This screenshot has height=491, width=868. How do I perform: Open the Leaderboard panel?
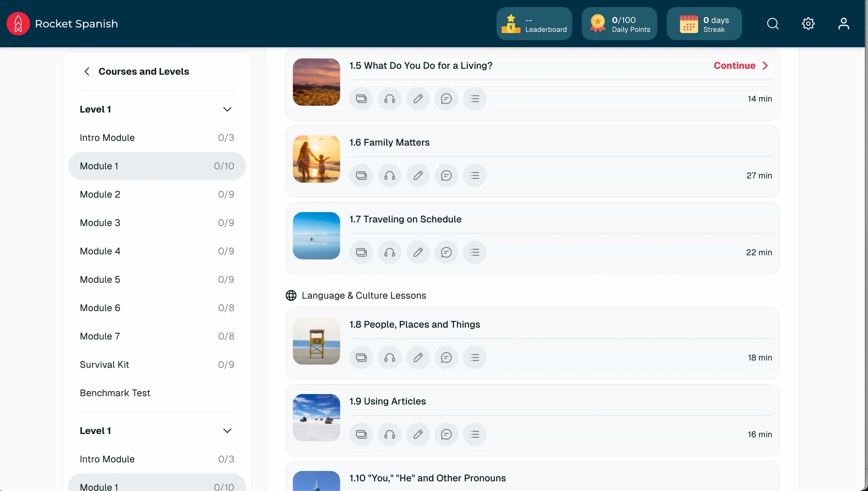pos(534,23)
